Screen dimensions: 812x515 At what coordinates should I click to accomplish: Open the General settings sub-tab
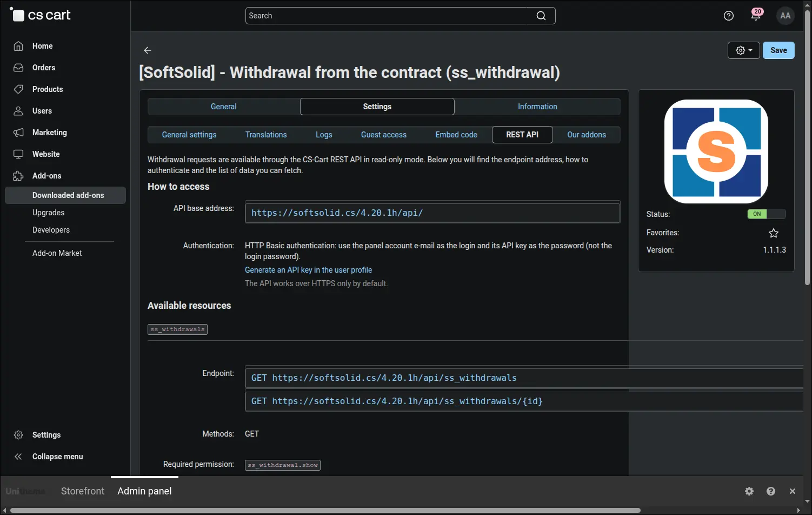point(189,135)
